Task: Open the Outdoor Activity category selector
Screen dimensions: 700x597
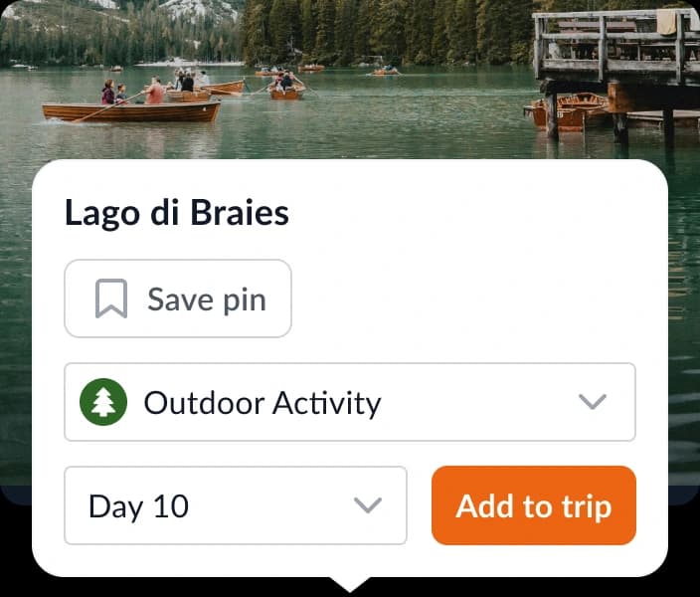Action: point(350,402)
